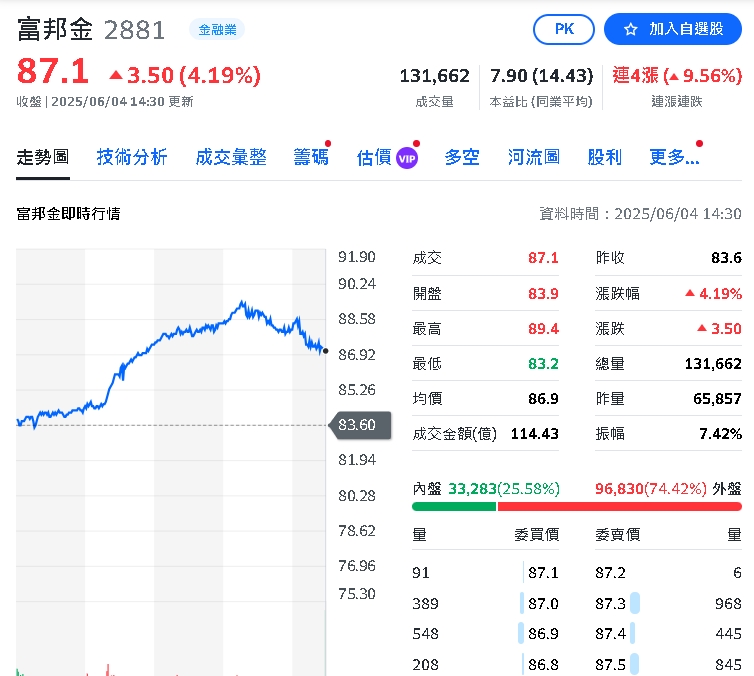The height and width of the screenshot is (676, 754).
Task: Go to the 籌碼 tab
Action: 311,157
